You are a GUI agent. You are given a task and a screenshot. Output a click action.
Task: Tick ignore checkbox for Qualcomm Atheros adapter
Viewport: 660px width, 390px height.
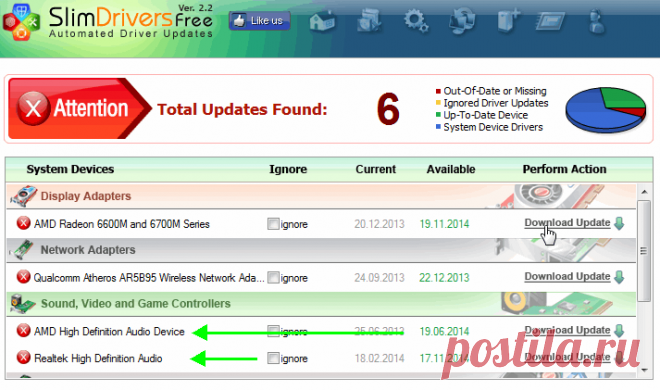coord(273,278)
